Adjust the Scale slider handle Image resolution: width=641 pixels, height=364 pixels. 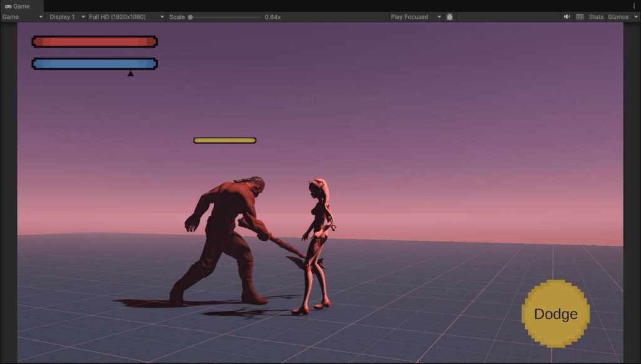(190, 17)
